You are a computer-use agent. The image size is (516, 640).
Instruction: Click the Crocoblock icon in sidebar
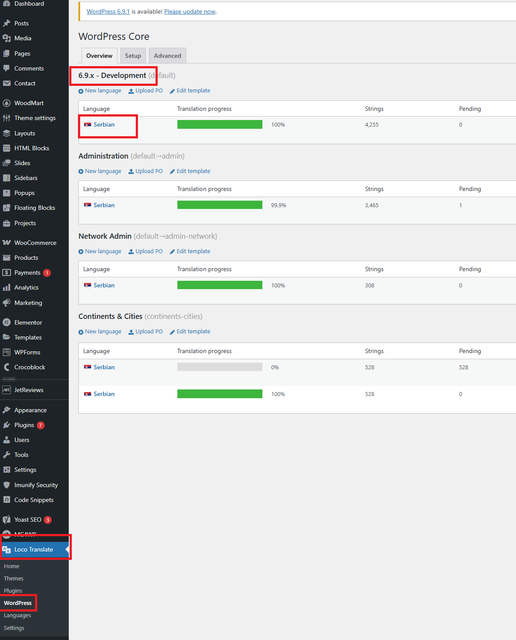(7, 367)
